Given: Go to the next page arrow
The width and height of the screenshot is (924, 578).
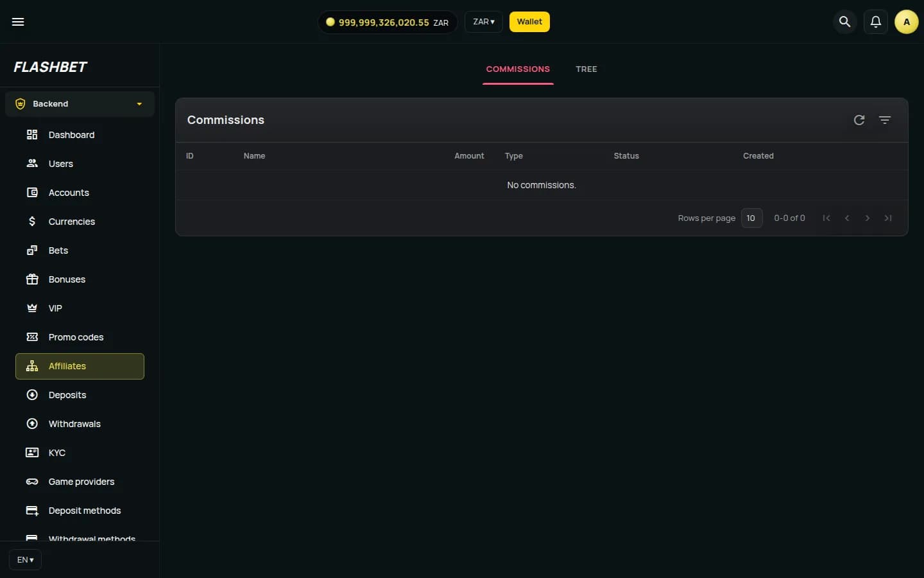Looking at the screenshot, I should [868, 218].
